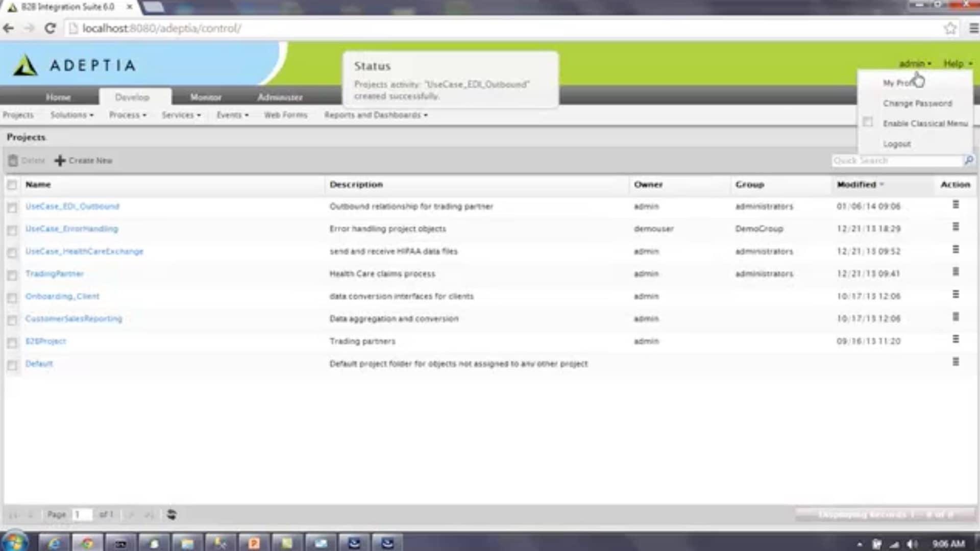
Task: Click the refresh icon in pagination bar
Action: coord(171,514)
